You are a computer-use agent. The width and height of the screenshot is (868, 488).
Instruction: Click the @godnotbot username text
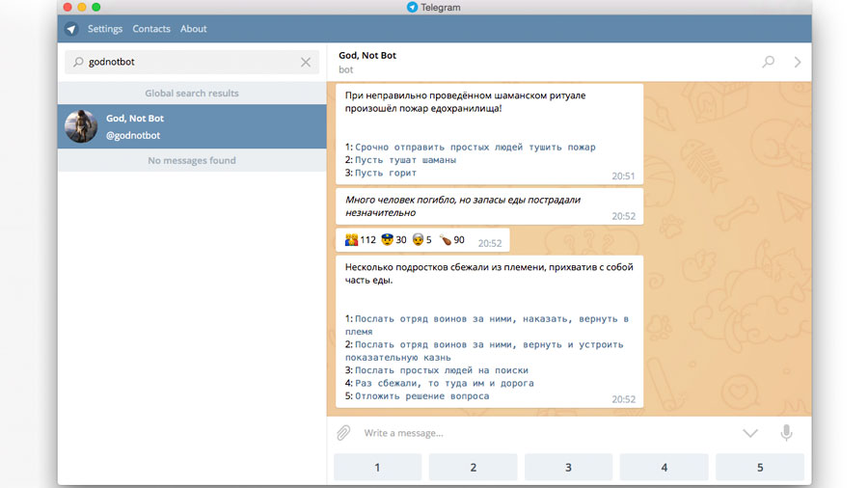pos(133,136)
